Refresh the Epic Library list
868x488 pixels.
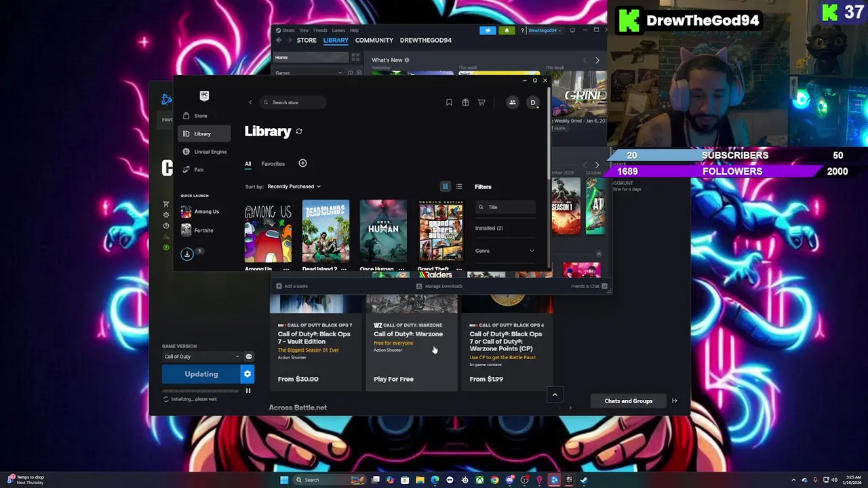coord(299,131)
